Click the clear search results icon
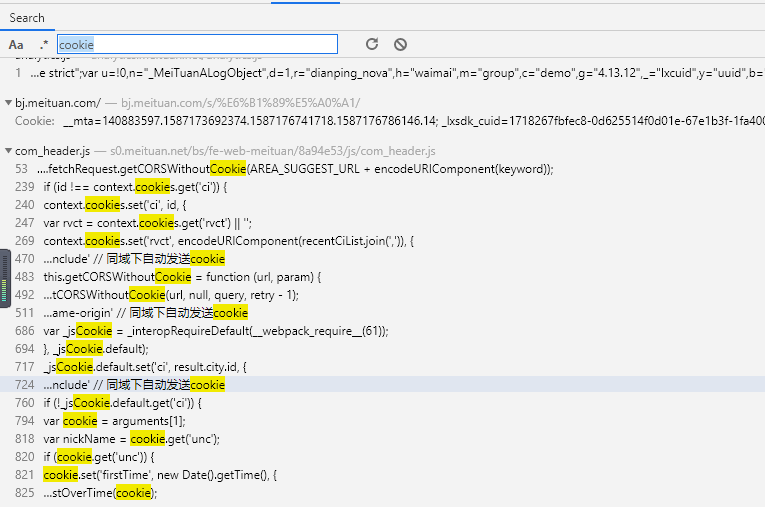Image resolution: width=765 pixels, height=507 pixels. click(400, 44)
